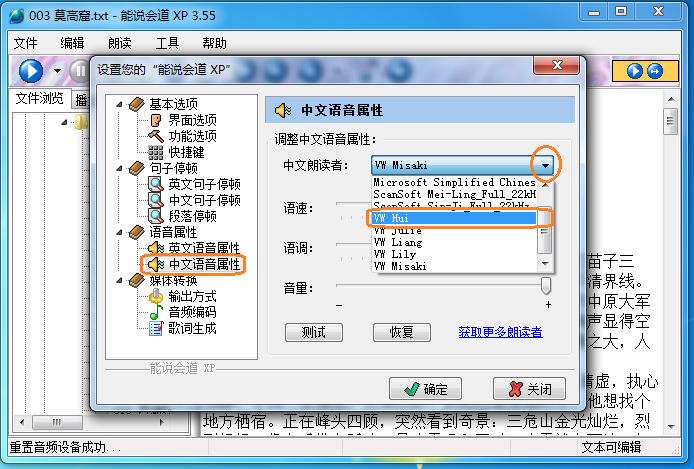The height and width of the screenshot is (469, 694).
Task: Close settings dialog with red X
Action: pyautogui.click(x=556, y=66)
